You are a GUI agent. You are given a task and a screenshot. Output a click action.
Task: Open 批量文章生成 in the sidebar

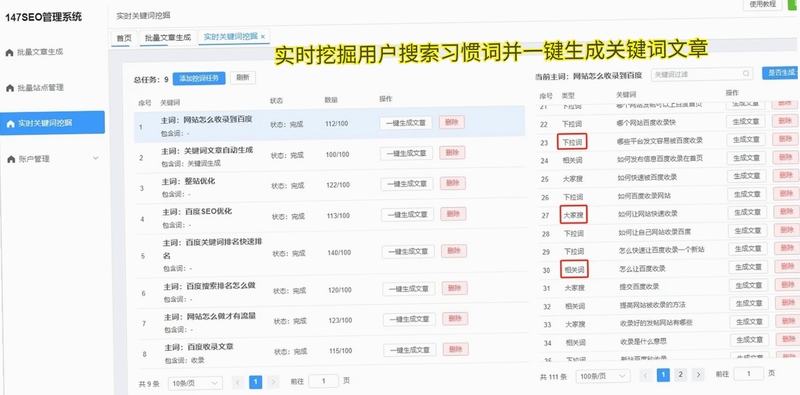(x=40, y=52)
